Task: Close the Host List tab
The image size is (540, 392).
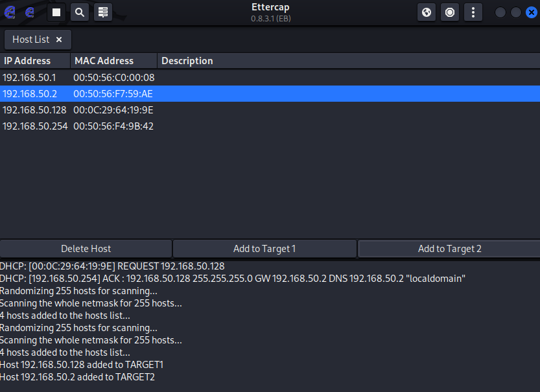Action: [x=59, y=40]
